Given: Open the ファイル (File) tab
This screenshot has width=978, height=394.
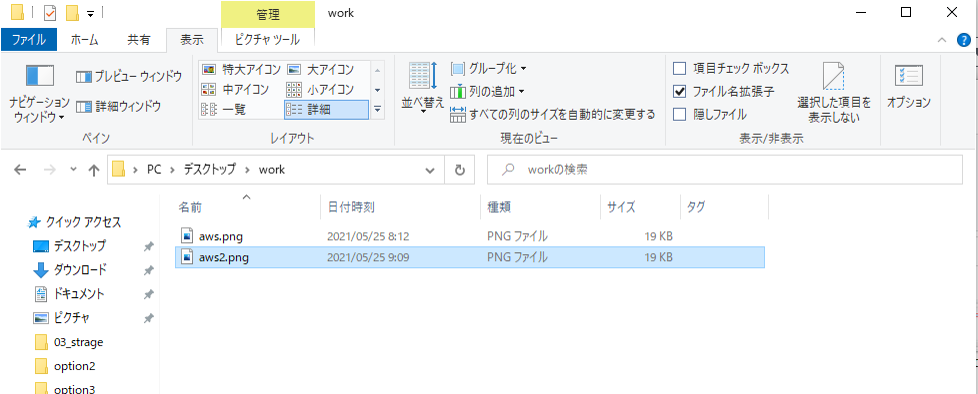Looking at the screenshot, I should (29, 40).
